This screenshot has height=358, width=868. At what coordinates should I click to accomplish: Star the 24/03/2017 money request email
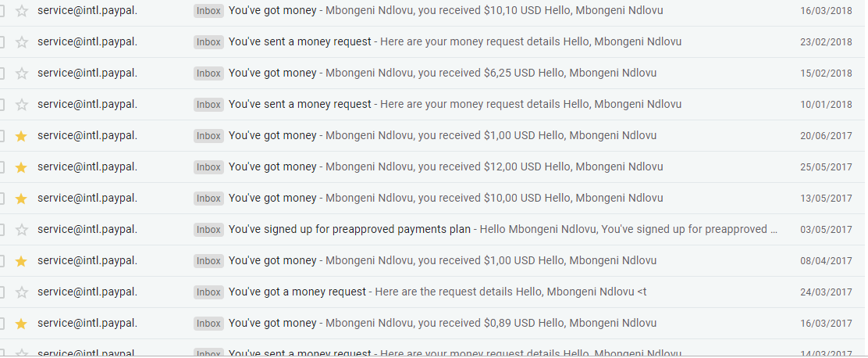[x=21, y=292]
